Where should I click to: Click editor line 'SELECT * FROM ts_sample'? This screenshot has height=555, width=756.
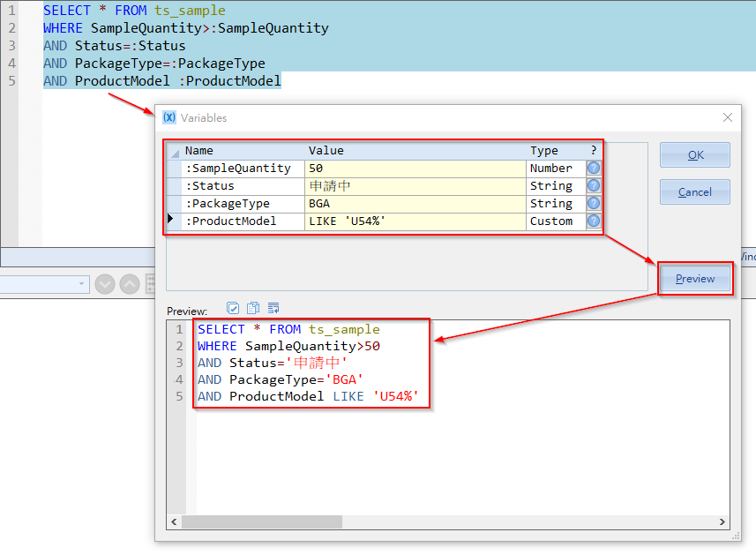[x=134, y=10]
